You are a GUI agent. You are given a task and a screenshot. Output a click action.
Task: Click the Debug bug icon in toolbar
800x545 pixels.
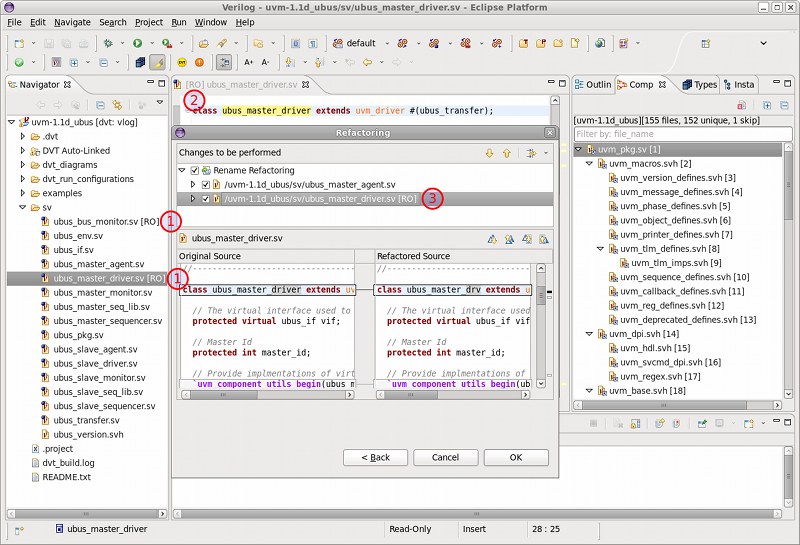(108, 44)
